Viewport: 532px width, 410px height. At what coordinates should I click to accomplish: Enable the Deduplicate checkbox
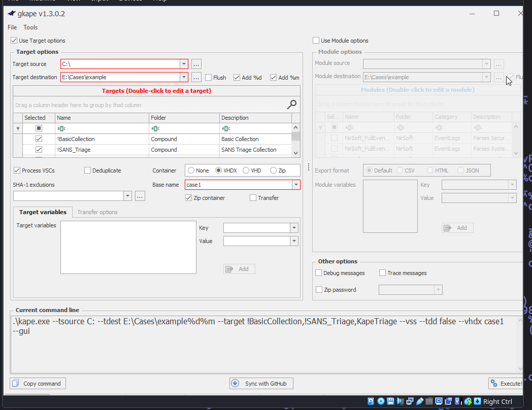click(x=87, y=170)
